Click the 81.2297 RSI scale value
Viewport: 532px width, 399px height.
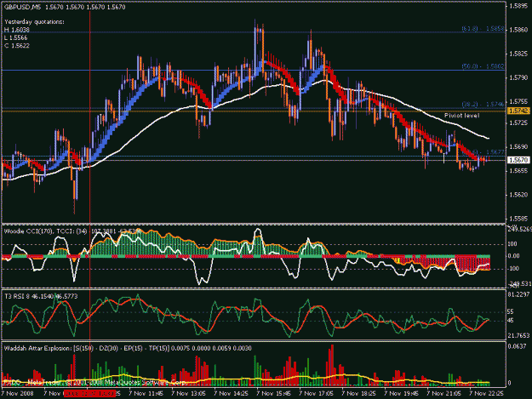(518, 294)
